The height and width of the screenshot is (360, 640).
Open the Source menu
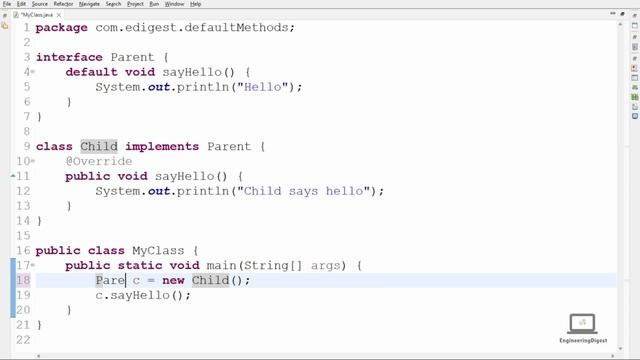40,4
